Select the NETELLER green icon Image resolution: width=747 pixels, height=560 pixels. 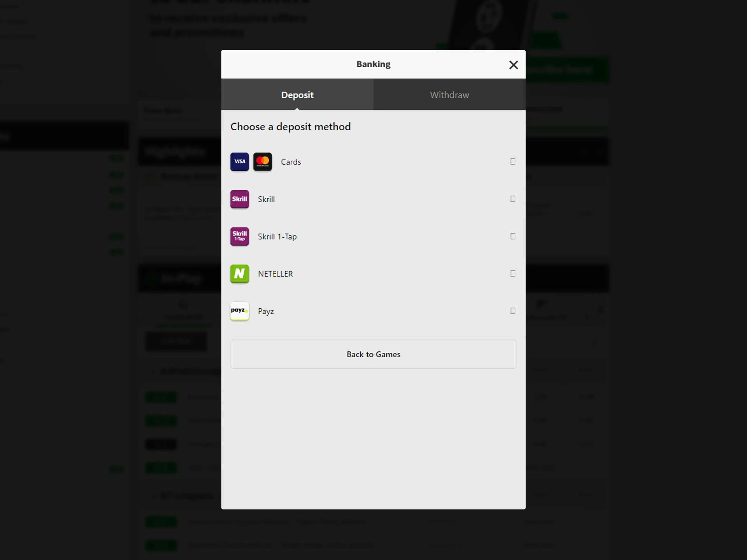240,273
